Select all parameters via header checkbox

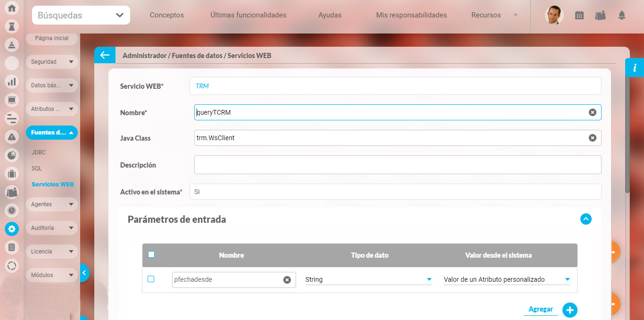[x=151, y=254]
